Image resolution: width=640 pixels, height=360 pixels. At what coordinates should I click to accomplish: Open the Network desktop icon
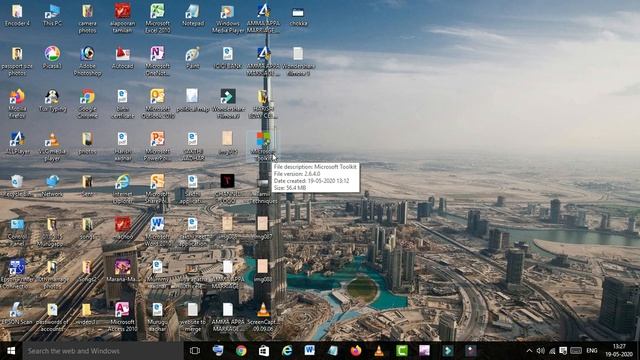(x=52, y=185)
